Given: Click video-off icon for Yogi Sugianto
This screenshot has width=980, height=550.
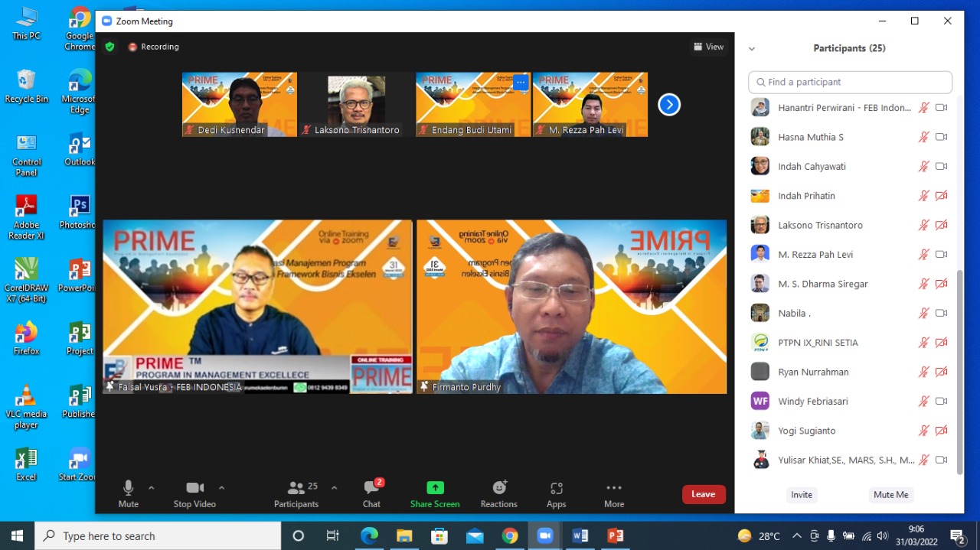Looking at the screenshot, I should click(942, 431).
